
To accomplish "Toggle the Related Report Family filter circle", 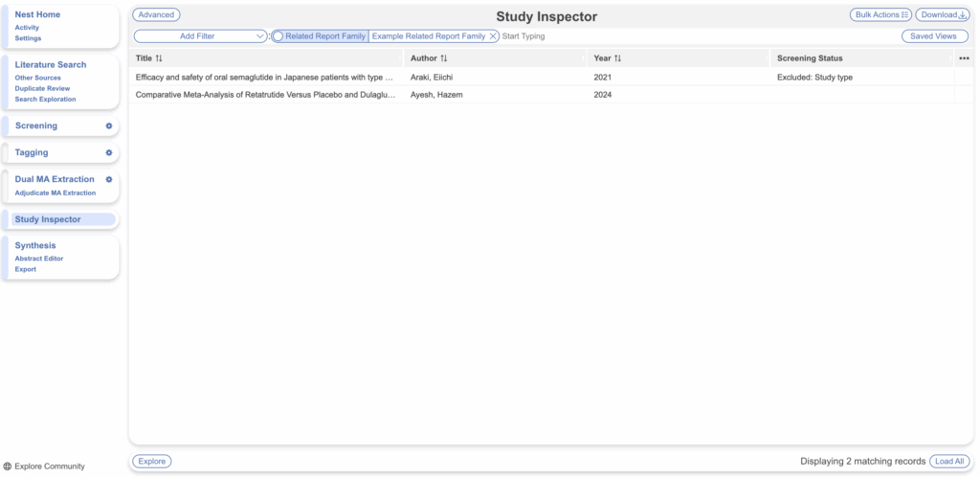I will click(x=278, y=36).
